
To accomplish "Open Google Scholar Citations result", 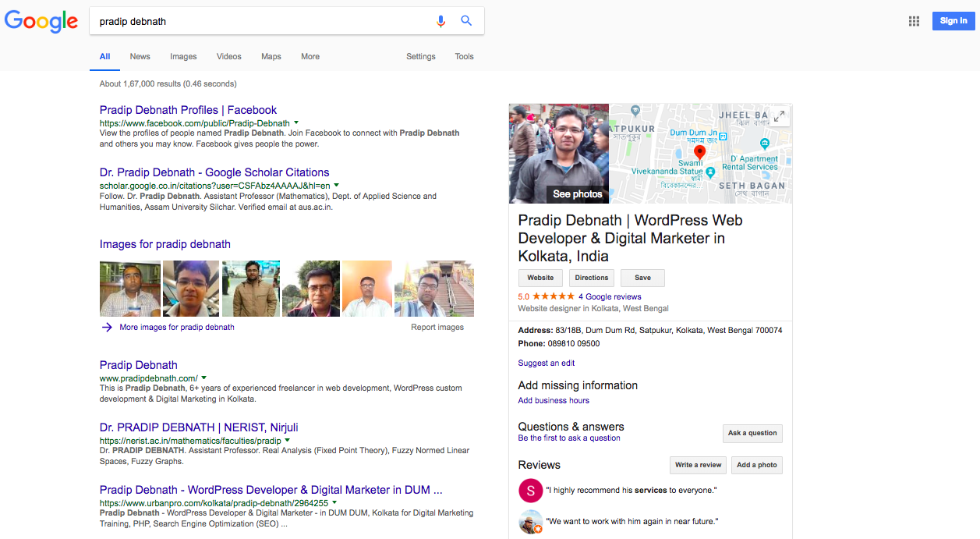I will click(x=214, y=172).
